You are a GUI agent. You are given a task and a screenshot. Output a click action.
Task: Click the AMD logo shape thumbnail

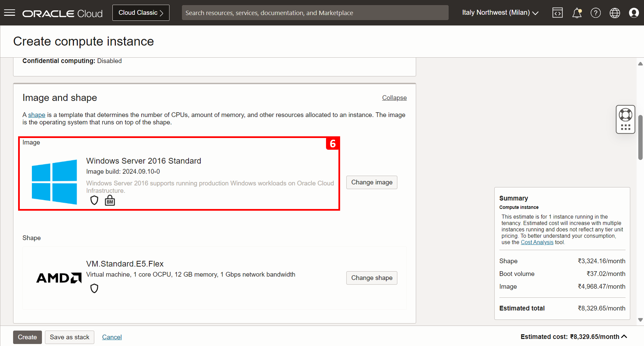[59, 278]
